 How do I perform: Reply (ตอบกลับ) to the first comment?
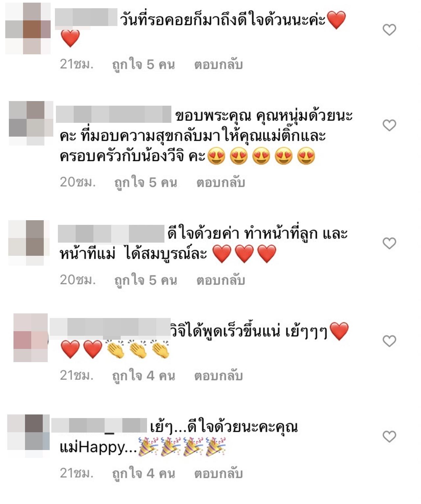pyautogui.click(x=218, y=64)
